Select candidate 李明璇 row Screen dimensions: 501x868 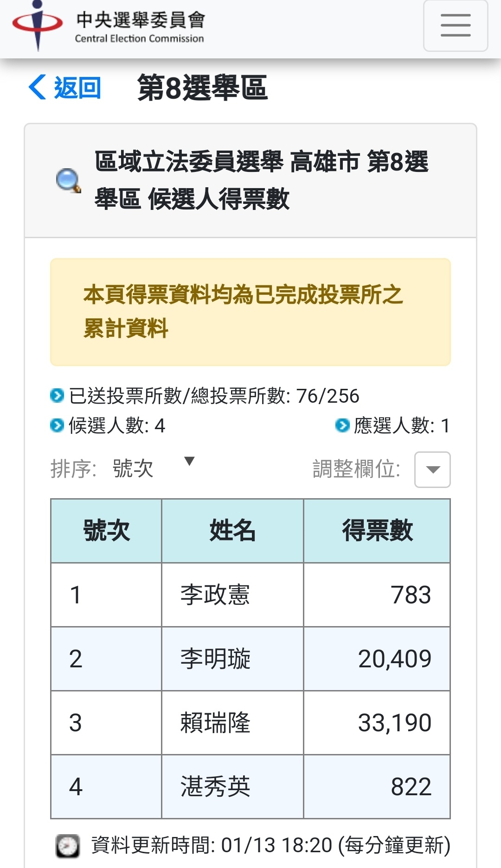[x=250, y=659]
